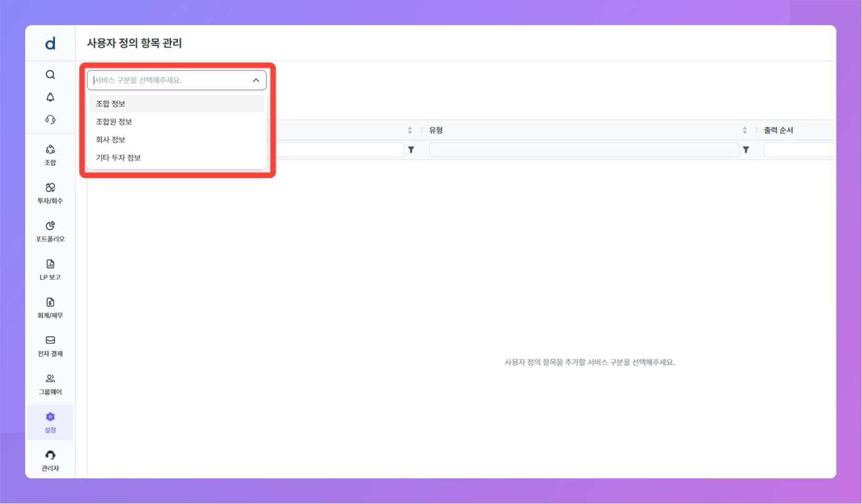This screenshot has width=862, height=504.
Task: Click the 유형 column filter input
Action: pos(584,150)
